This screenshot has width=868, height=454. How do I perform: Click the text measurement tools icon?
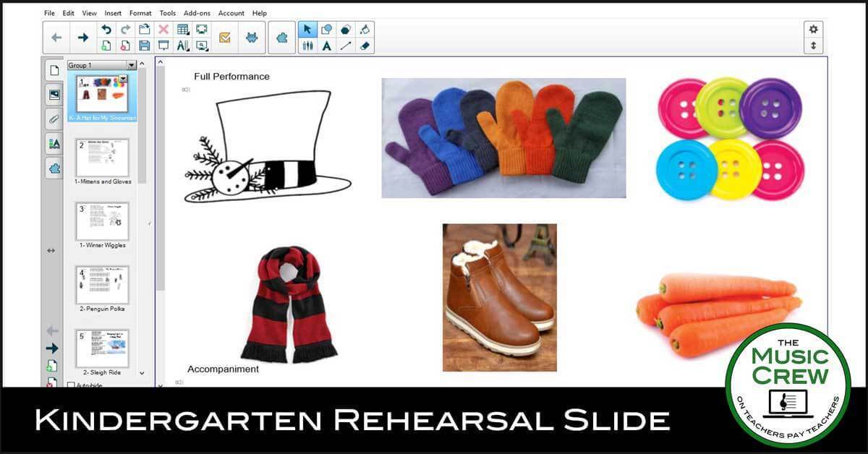[x=183, y=46]
